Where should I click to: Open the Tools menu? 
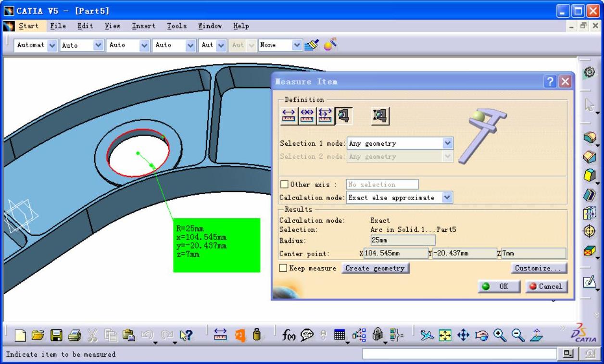click(176, 26)
